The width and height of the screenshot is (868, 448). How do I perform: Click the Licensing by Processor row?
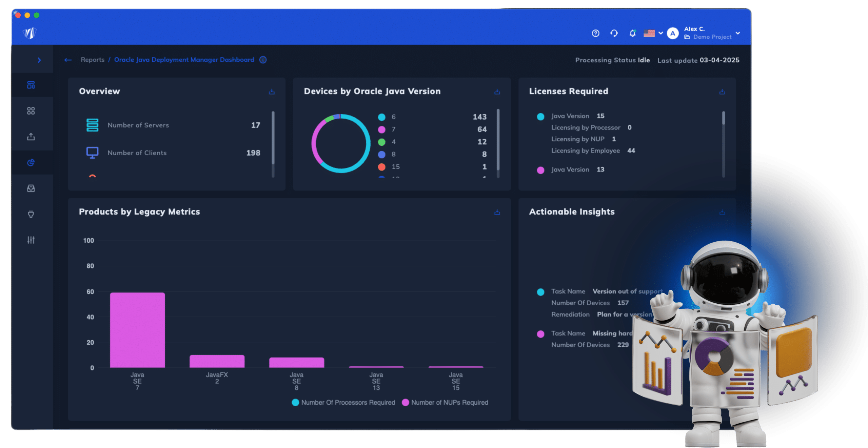pyautogui.click(x=591, y=127)
